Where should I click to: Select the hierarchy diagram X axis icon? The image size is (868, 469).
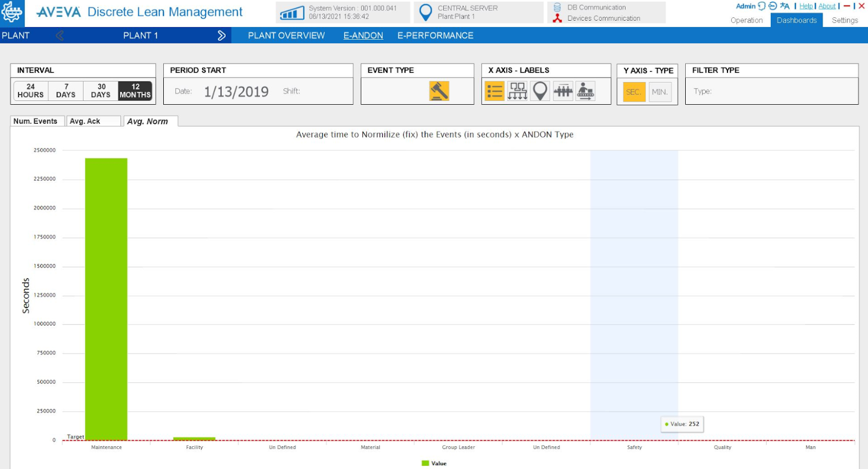517,91
